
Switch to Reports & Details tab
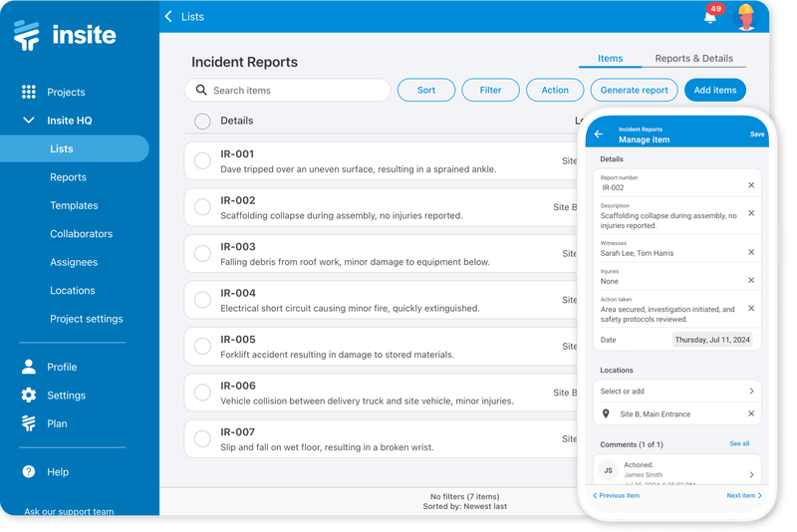(693, 59)
